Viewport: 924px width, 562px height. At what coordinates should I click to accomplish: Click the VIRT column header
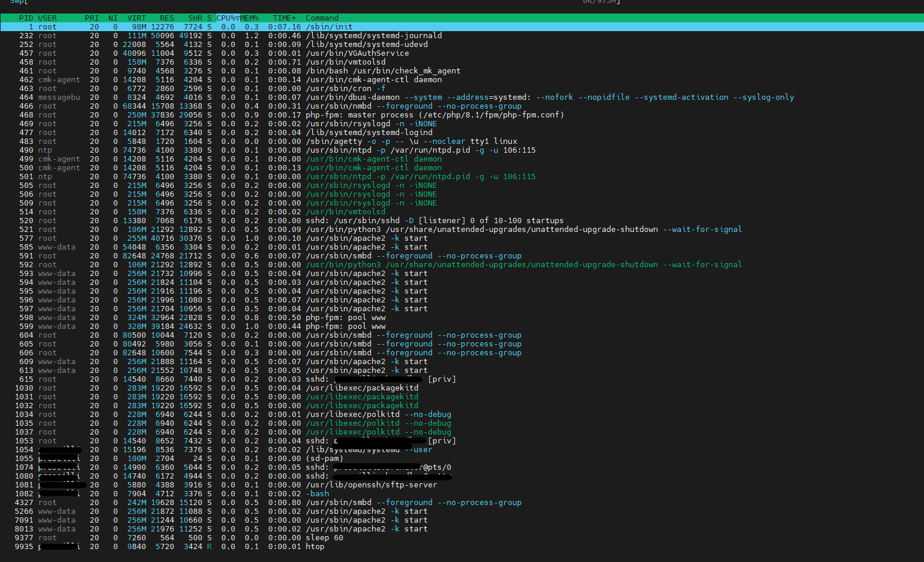137,18
